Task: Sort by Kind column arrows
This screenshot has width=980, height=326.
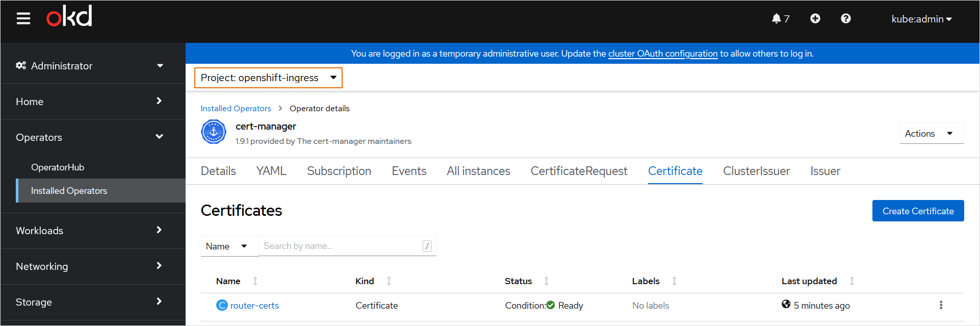Action: (389, 281)
